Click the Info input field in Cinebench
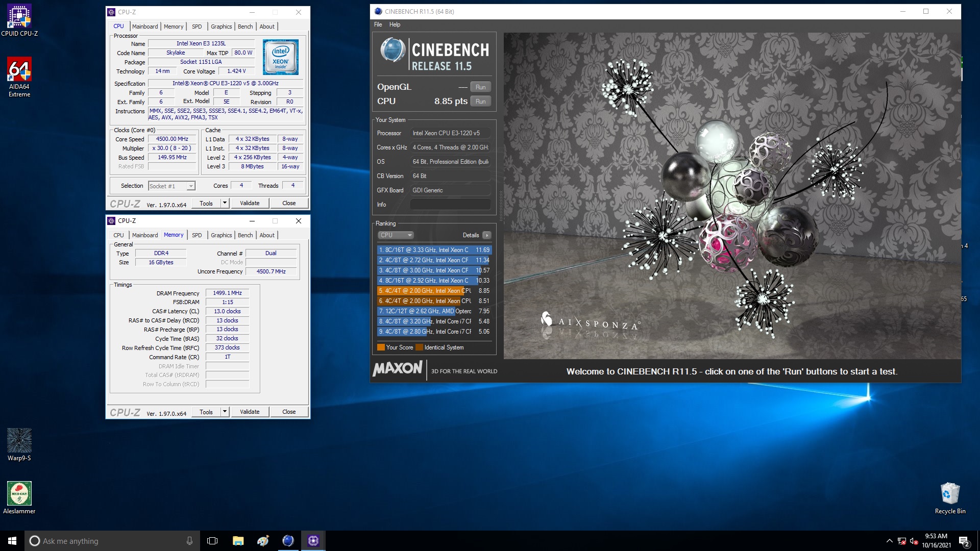The height and width of the screenshot is (551, 980). point(450,205)
